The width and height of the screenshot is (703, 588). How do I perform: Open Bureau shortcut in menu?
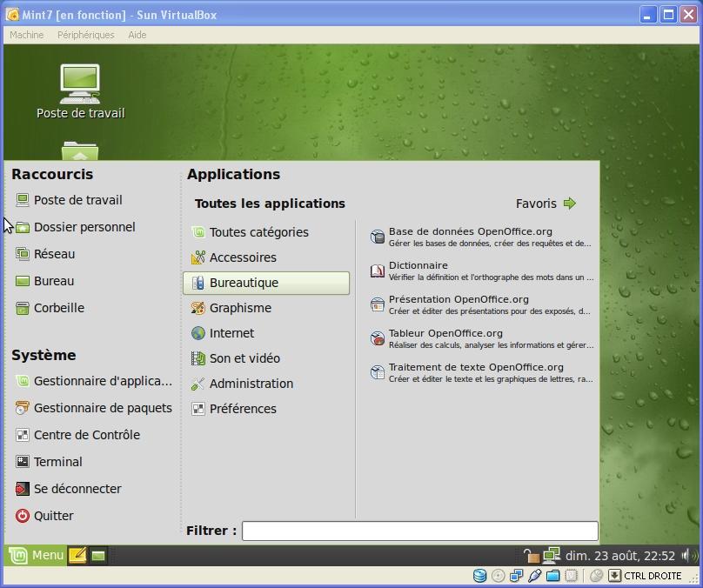click(45, 281)
